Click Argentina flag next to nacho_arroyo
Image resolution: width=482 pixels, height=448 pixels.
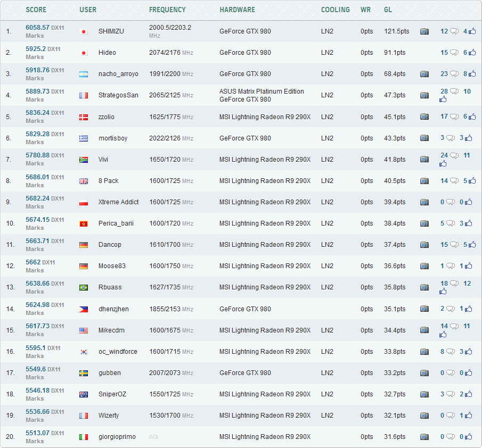click(x=83, y=74)
